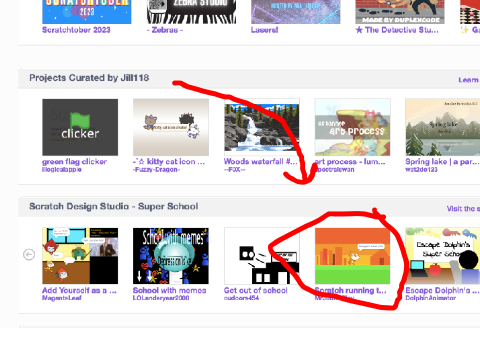This screenshot has width=480, height=360.
Task: Open The Detective Studio link
Action: coord(397,30)
